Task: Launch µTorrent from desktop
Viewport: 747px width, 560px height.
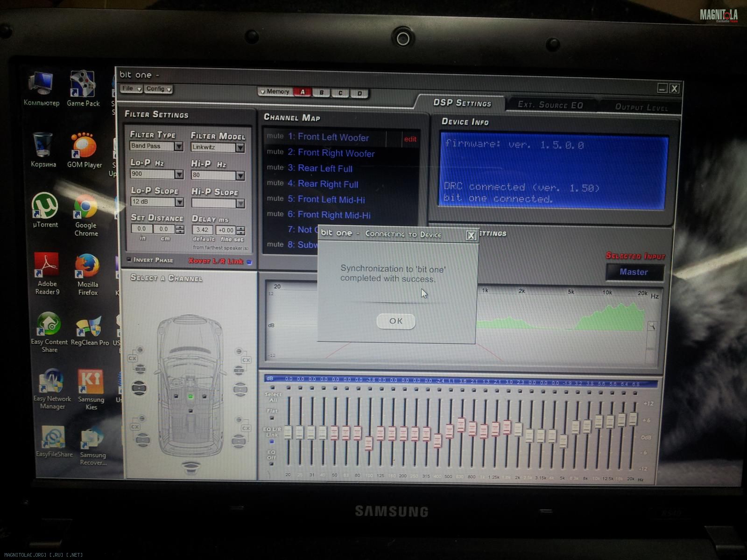Action: pos(45,210)
